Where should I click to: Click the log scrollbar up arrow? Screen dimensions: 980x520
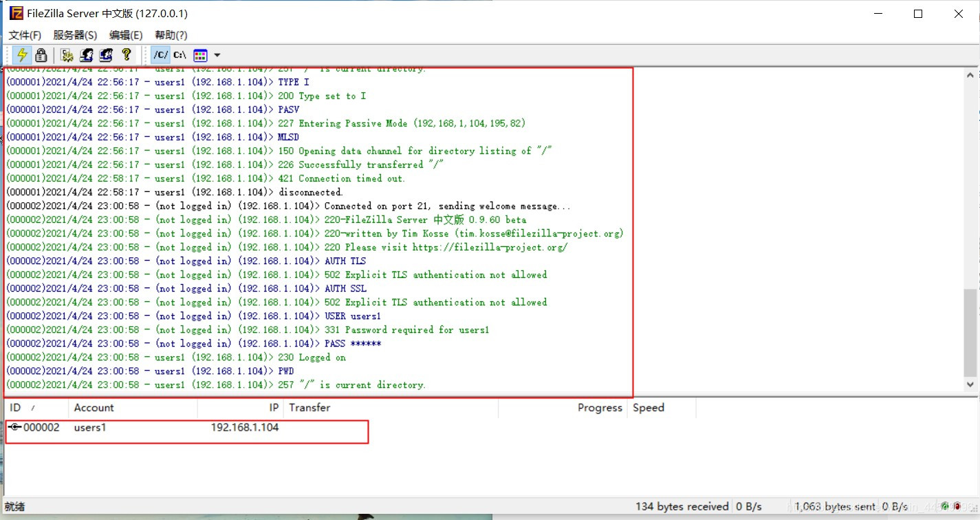click(970, 75)
